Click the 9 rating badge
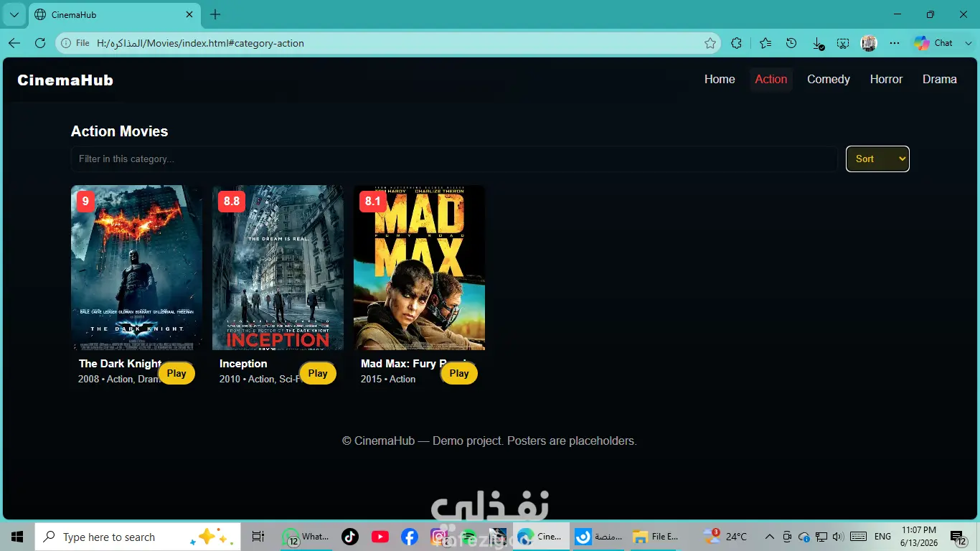This screenshot has height=551, width=980. (85, 201)
